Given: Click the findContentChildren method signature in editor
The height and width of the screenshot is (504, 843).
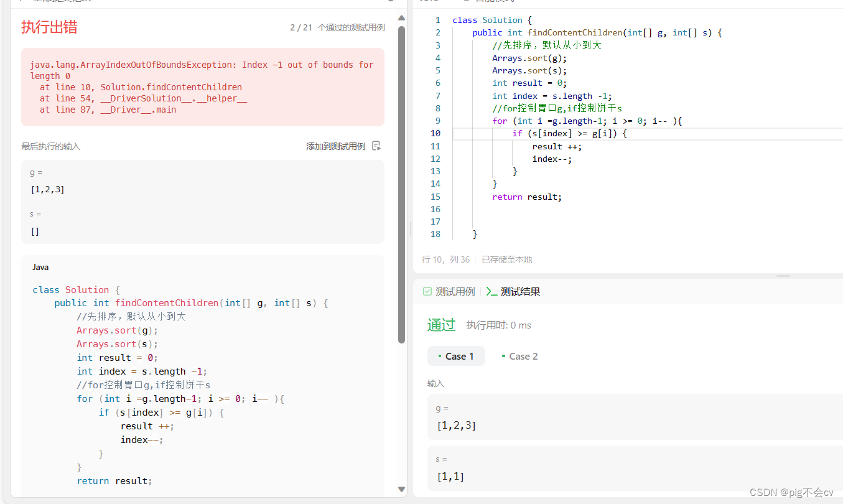Looking at the screenshot, I should pos(597,32).
